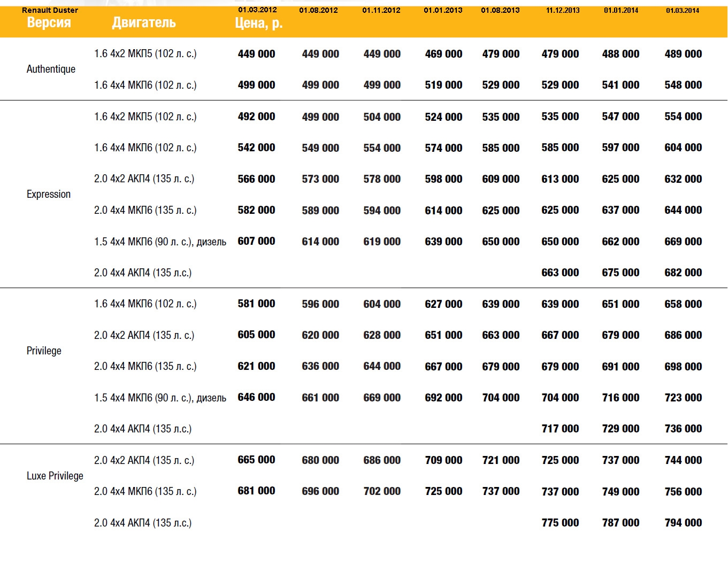Click the Privilege version label
The image size is (728, 588).
tap(44, 351)
